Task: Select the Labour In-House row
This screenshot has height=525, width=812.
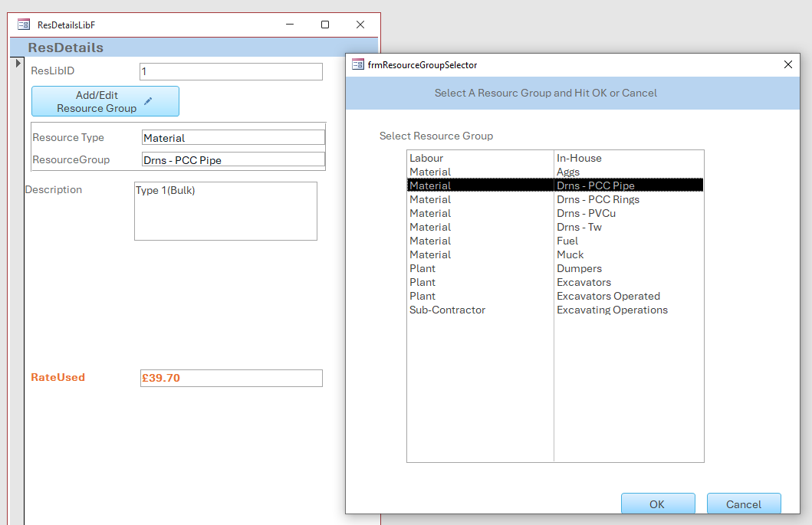Action: point(554,159)
